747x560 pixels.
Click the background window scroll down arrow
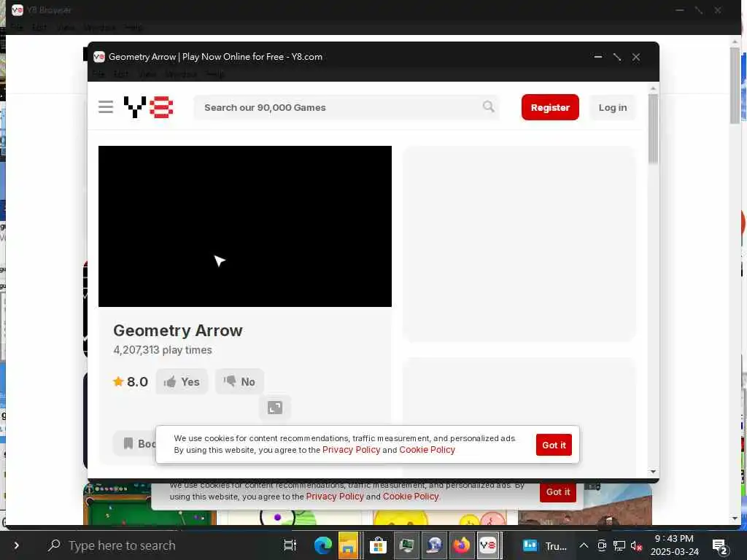pos(735,518)
